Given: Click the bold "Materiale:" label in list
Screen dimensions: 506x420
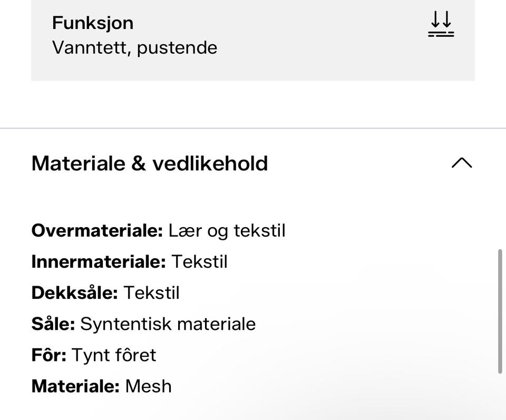Looking at the screenshot, I should coord(75,386).
